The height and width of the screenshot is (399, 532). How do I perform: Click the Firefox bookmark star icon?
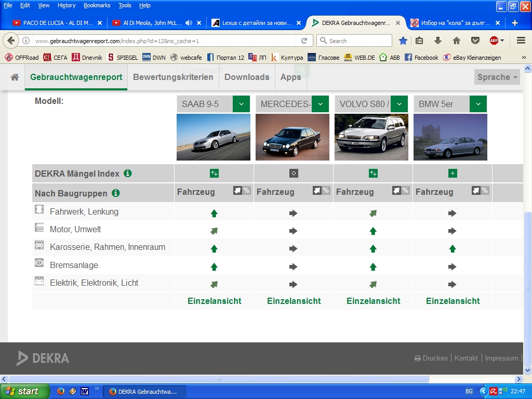pos(403,41)
